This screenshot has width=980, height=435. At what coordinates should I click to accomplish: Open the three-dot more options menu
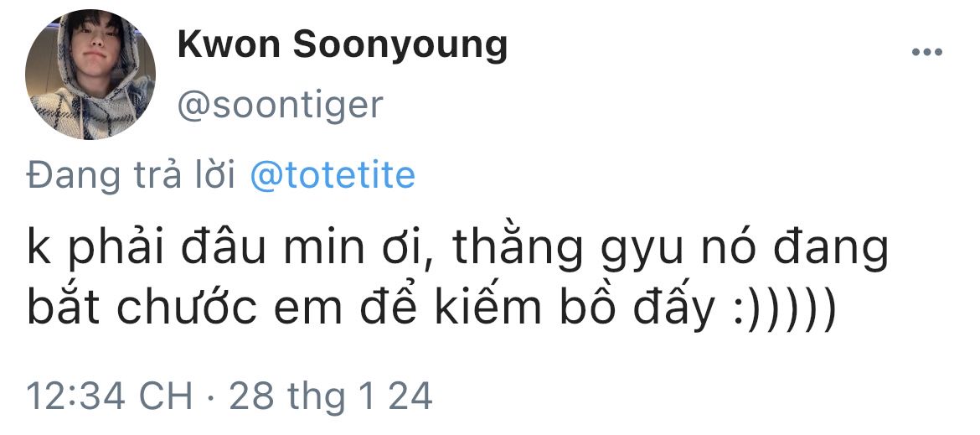[x=926, y=52]
